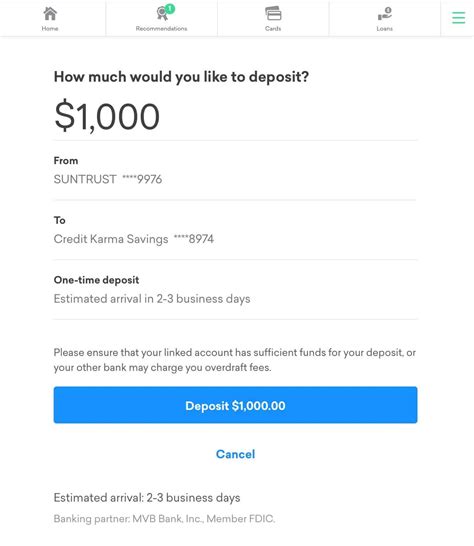This screenshot has height=546, width=474.
Task: Select the Loans tab label
Action: coord(384,29)
